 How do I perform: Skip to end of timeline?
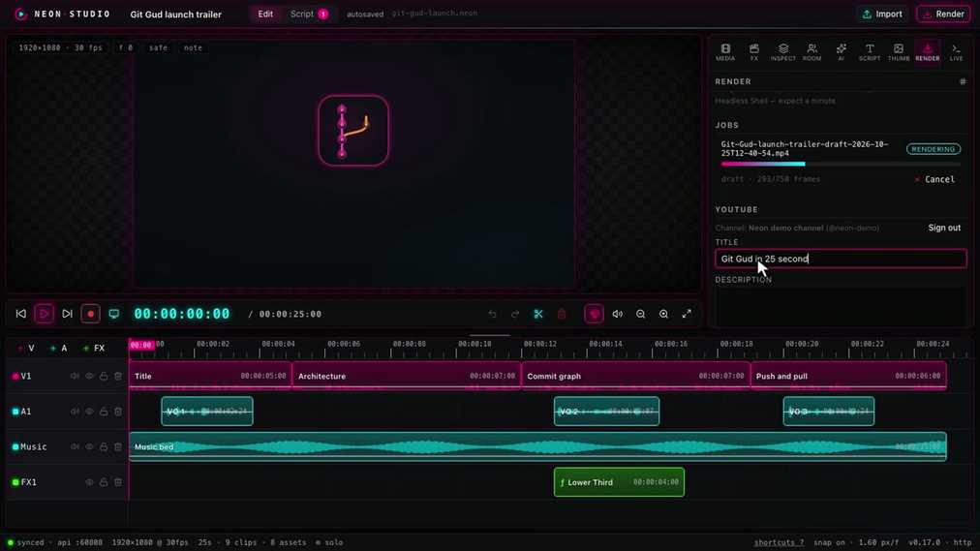(67, 314)
